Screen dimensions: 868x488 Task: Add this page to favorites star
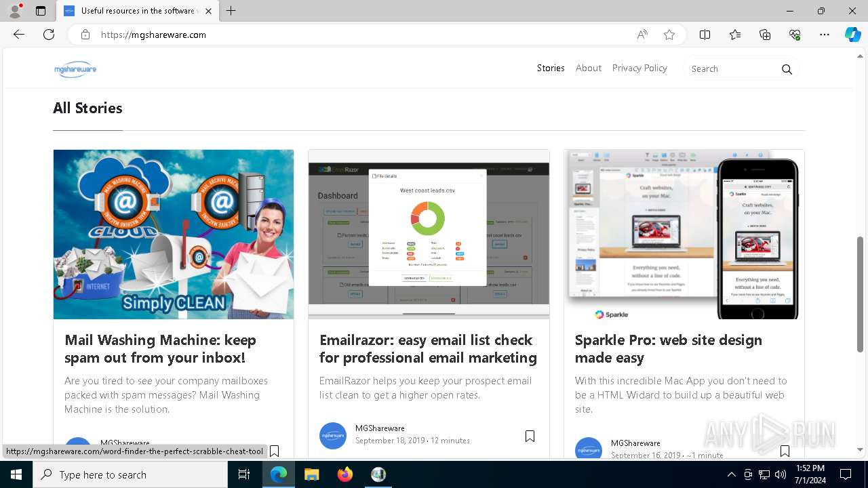[x=669, y=35]
